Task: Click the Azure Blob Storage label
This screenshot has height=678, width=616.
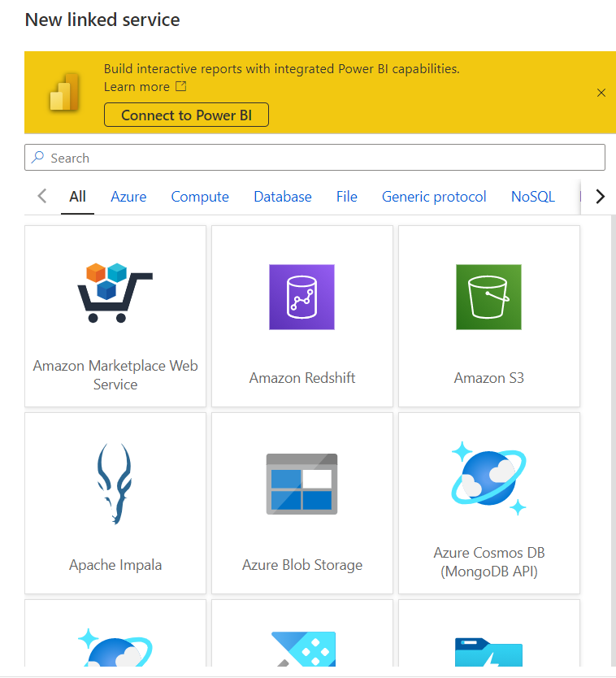Action: 302,565
